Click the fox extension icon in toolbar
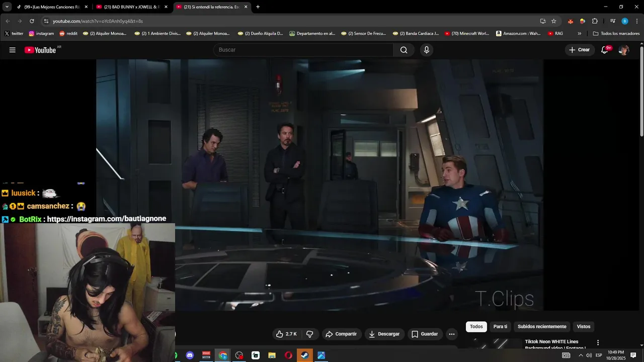Viewport: 644px width, 362px height. pos(570,21)
